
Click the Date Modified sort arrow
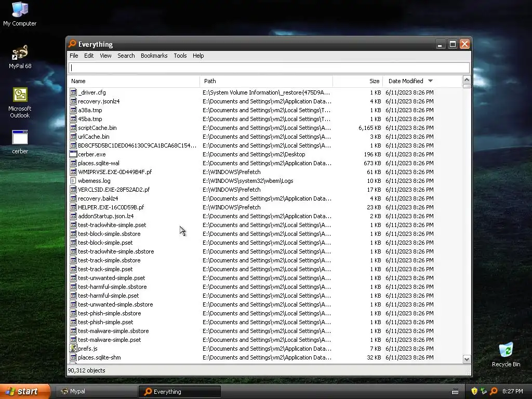tap(430, 81)
